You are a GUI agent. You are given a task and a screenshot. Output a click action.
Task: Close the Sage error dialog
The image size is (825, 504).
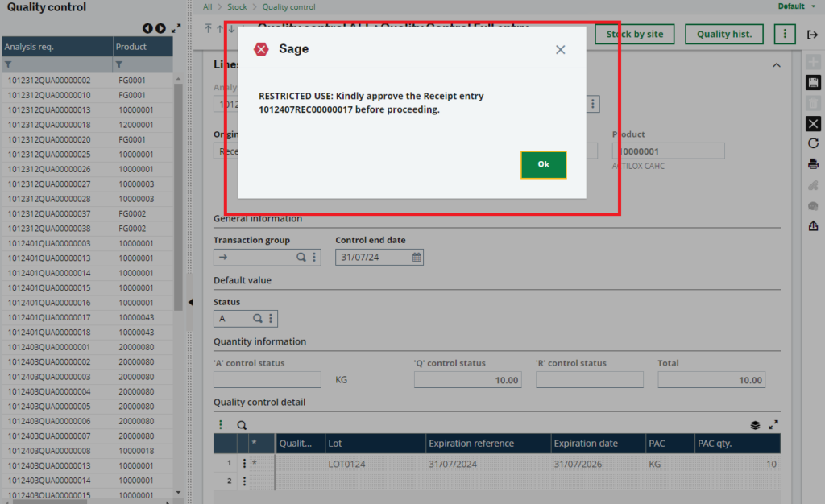561,49
